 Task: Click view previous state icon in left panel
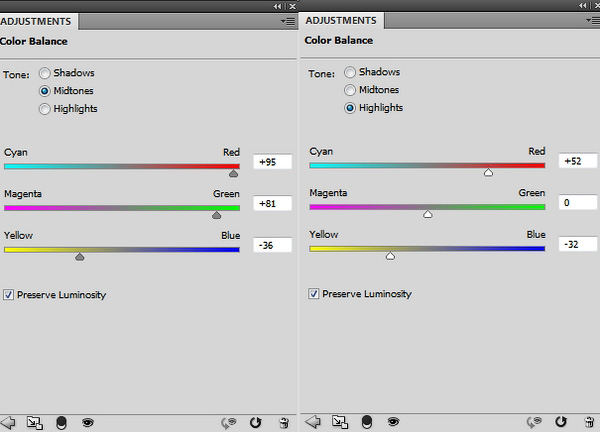(229, 422)
